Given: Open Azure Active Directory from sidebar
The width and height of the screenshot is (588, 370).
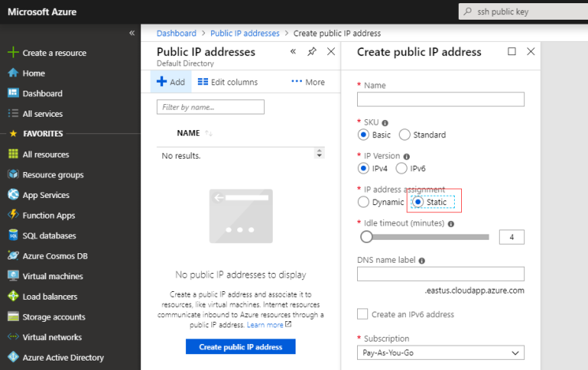Looking at the screenshot, I should [x=63, y=357].
